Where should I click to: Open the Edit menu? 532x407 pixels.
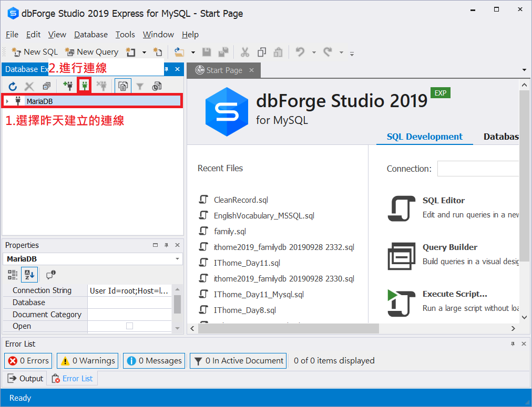[33, 35]
